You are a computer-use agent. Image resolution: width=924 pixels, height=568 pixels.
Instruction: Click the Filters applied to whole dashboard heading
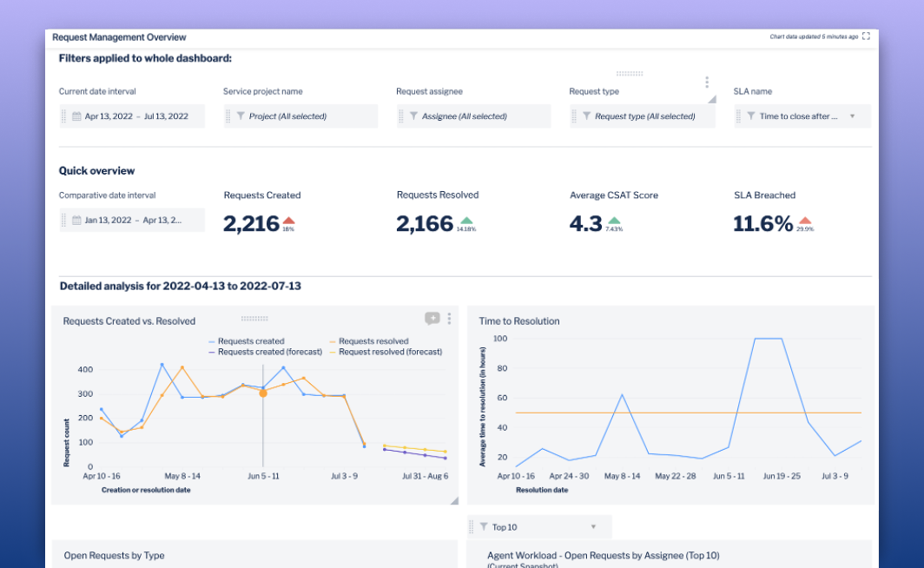coord(145,58)
